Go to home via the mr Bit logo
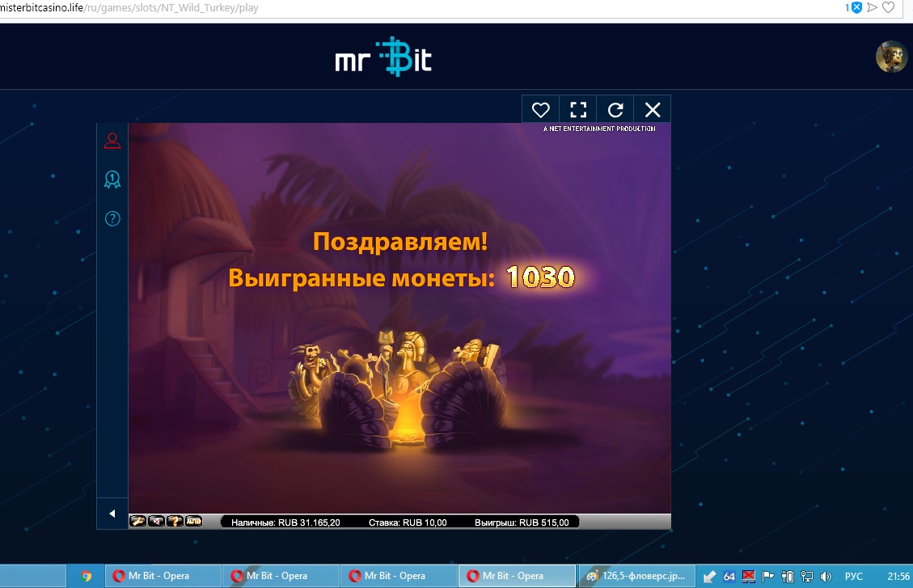Viewport: 913px width, 588px height. point(383,57)
